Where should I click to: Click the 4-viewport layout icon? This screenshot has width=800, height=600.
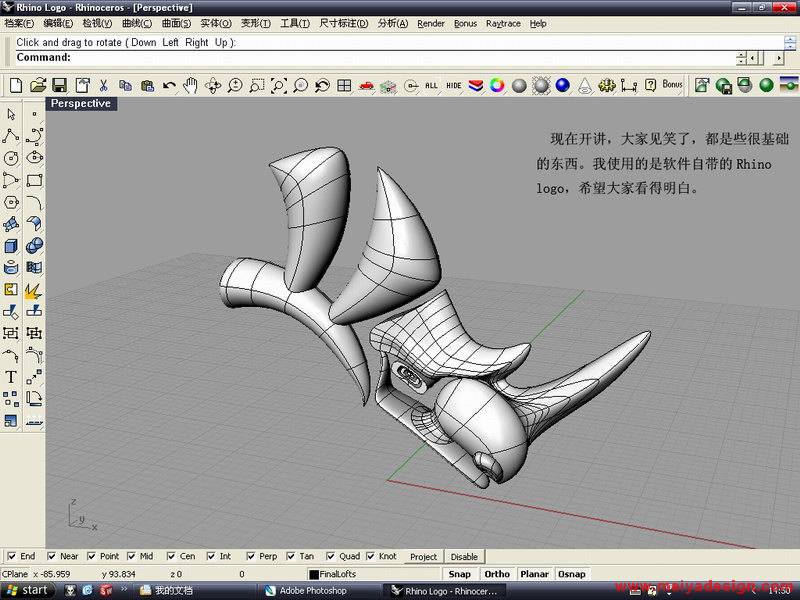tap(344, 86)
